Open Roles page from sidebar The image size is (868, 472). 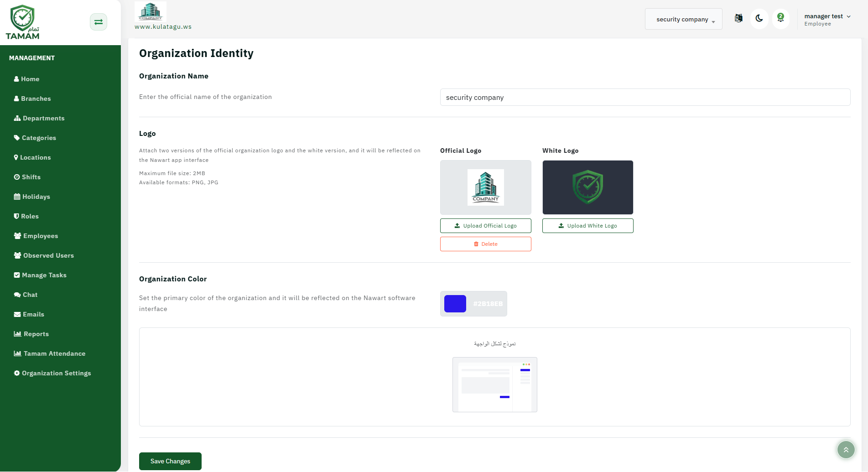(26, 216)
